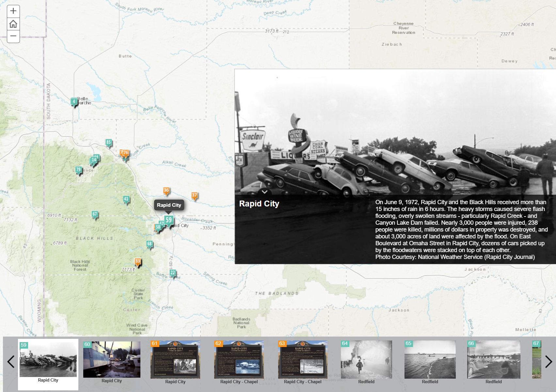556x392 pixels.
Task: Click marker 4 near Belle Fourche
Action: [x=74, y=101]
